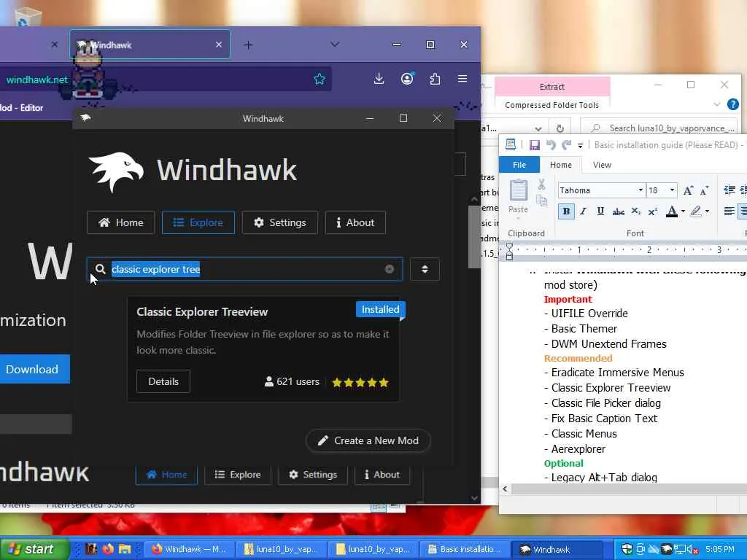
Task: Bookmark page with Firefox star icon
Action: coord(320,79)
